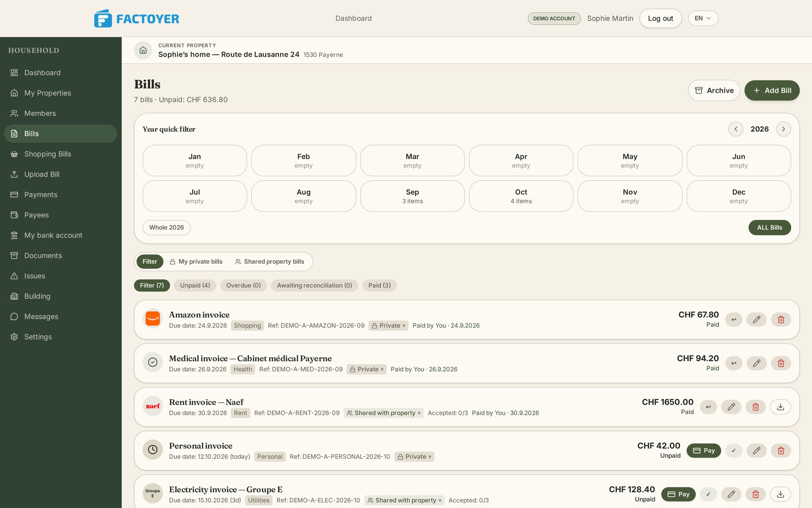The image size is (812, 508).
Task: Delete the Amazon invoice with trash icon
Action: [x=781, y=320]
